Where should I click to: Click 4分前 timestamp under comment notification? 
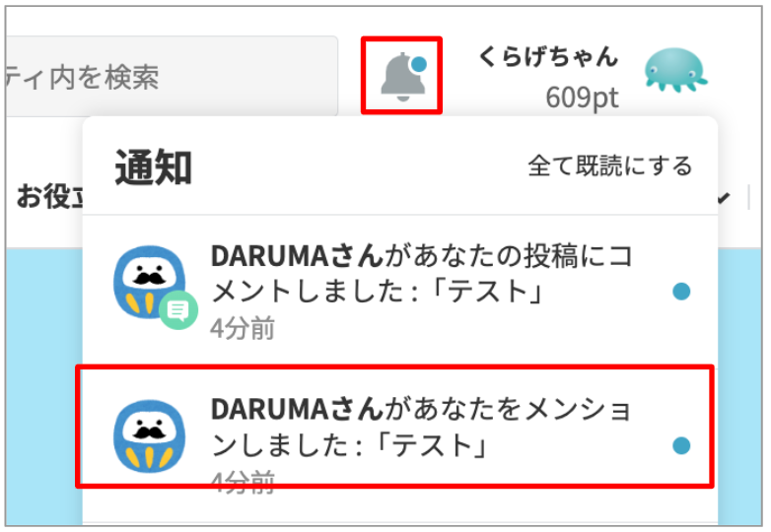click(243, 328)
